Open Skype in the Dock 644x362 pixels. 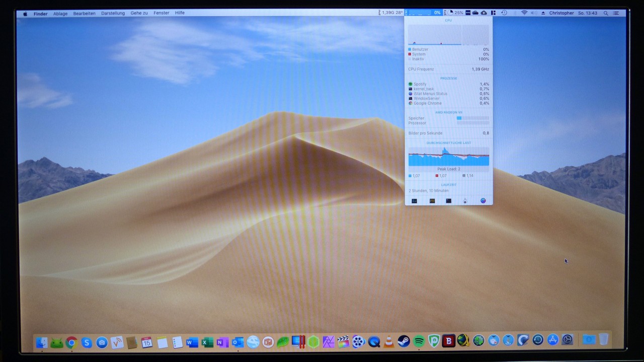point(87,342)
